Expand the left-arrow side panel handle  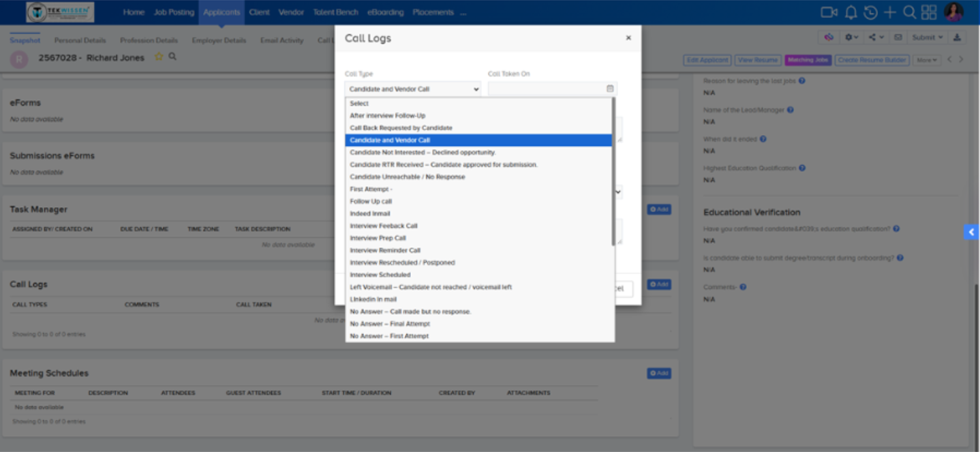[971, 232]
